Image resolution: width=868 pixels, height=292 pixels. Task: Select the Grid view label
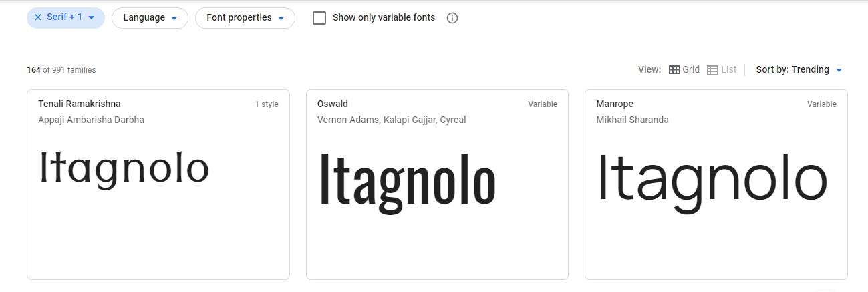point(691,69)
